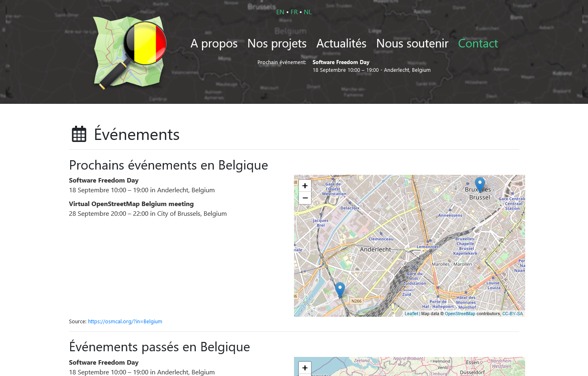Switch language to English (EN)
Image resolution: width=588 pixels, height=376 pixels.
click(x=280, y=12)
